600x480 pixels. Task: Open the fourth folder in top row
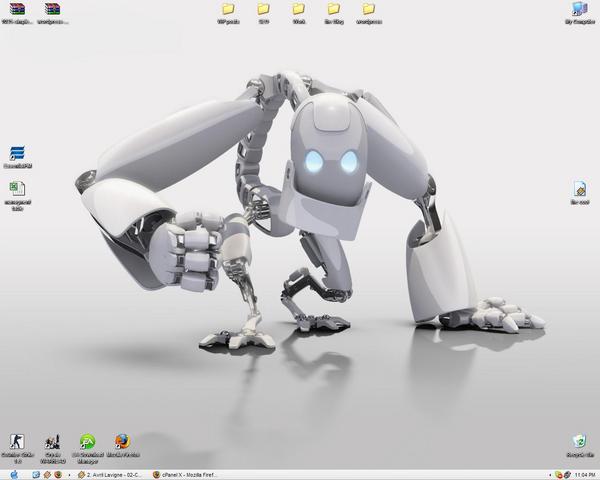click(334, 13)
